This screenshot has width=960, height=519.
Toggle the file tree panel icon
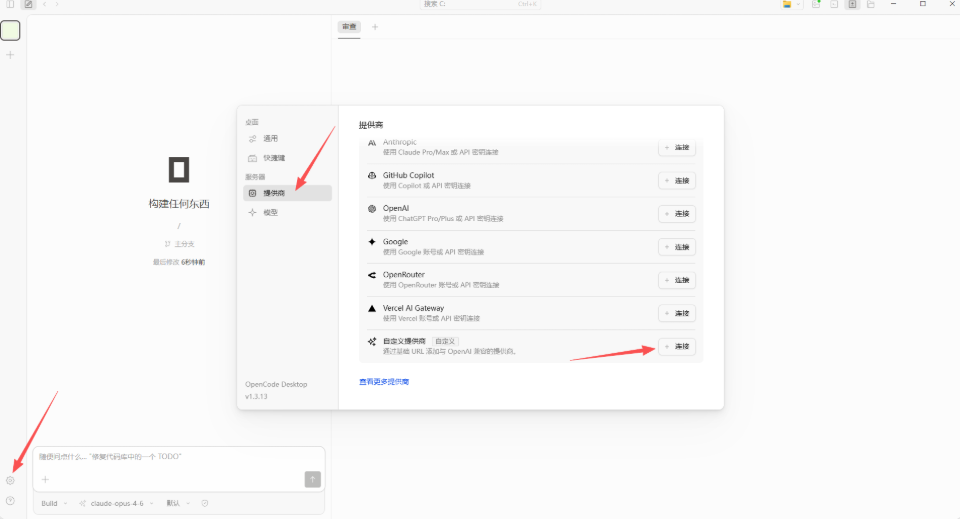(871, 4)
